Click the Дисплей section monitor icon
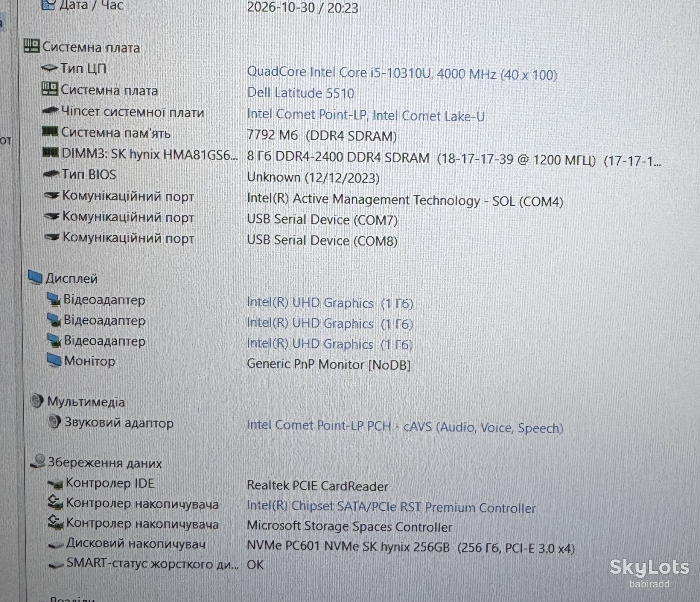This screenshot has height=602, width=700. [35, 277]
